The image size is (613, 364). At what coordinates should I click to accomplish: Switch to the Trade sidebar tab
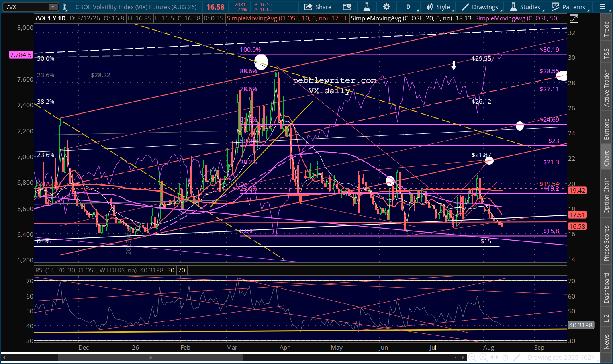pos(607,29)
